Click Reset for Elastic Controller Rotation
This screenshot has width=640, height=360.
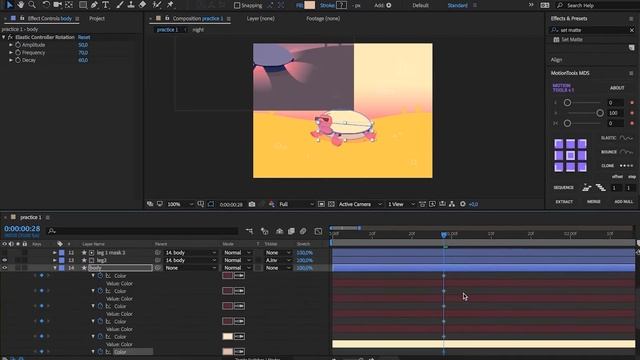[x=84, y=37]
